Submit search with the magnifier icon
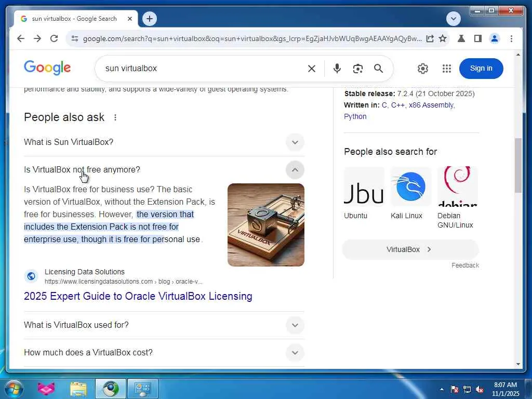This screenshot has width=532, height=399. [378, 69]
